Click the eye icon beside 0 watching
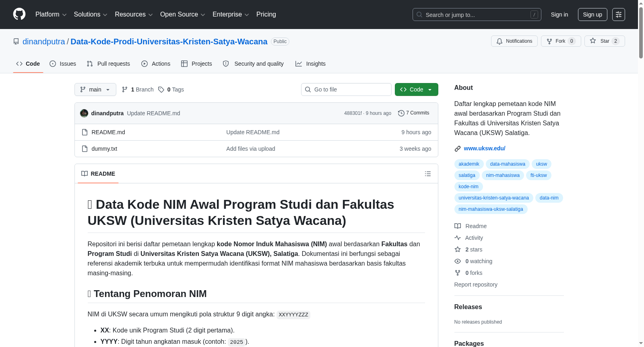Screen dimensions: 644x347 [x=458, y=261]
